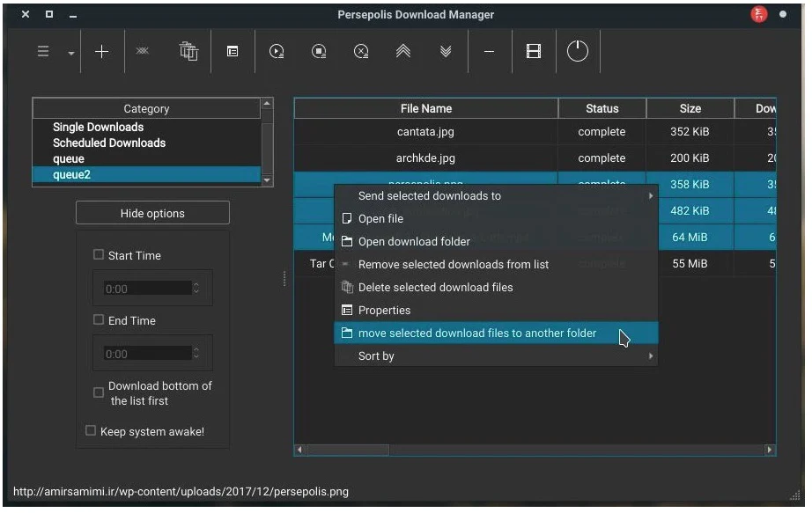Open Properties from the context menu
This screenshot has width=812, height=513.
pos(496,310)
